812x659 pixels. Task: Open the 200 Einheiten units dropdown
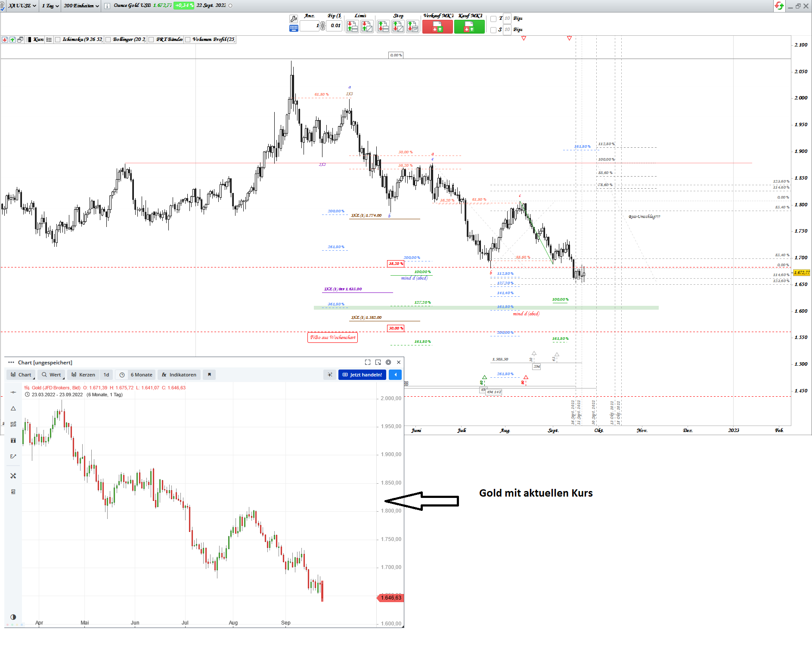pyautogui.click(x=81, y=6)
